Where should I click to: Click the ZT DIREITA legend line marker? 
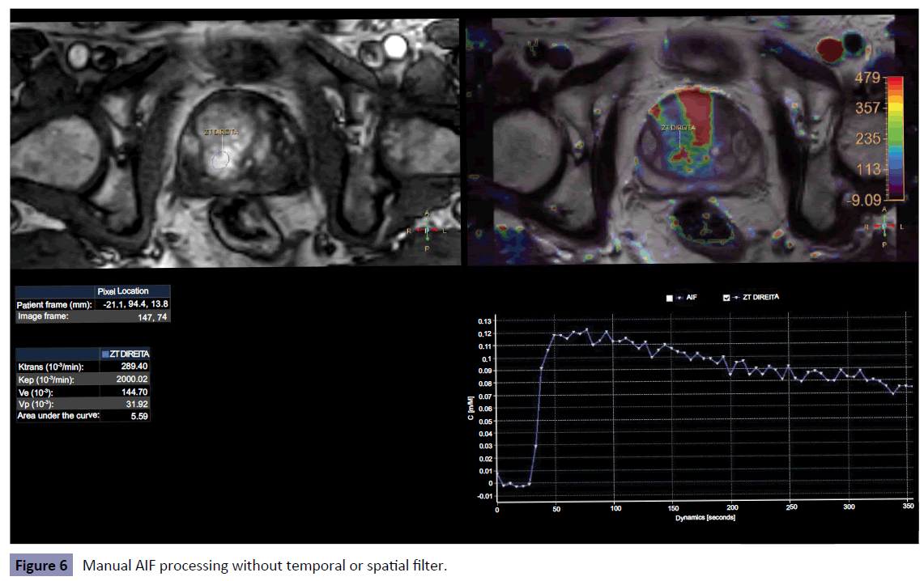(x=737, y=299)
